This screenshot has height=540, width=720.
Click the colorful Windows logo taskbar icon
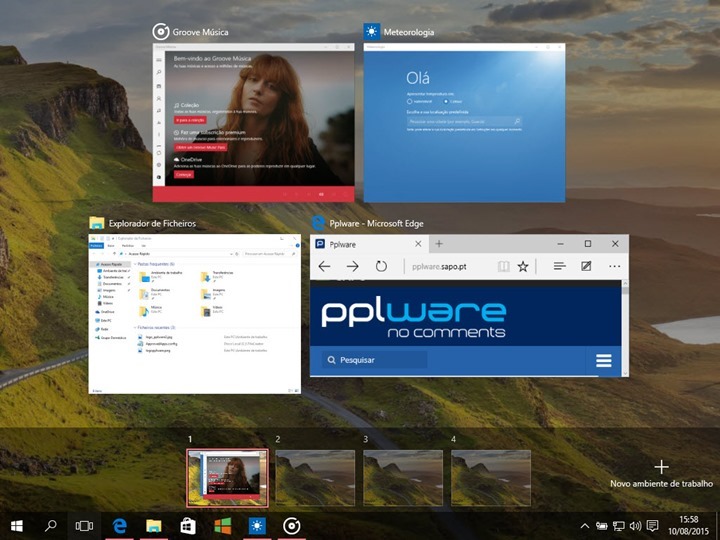click(223, 526)
